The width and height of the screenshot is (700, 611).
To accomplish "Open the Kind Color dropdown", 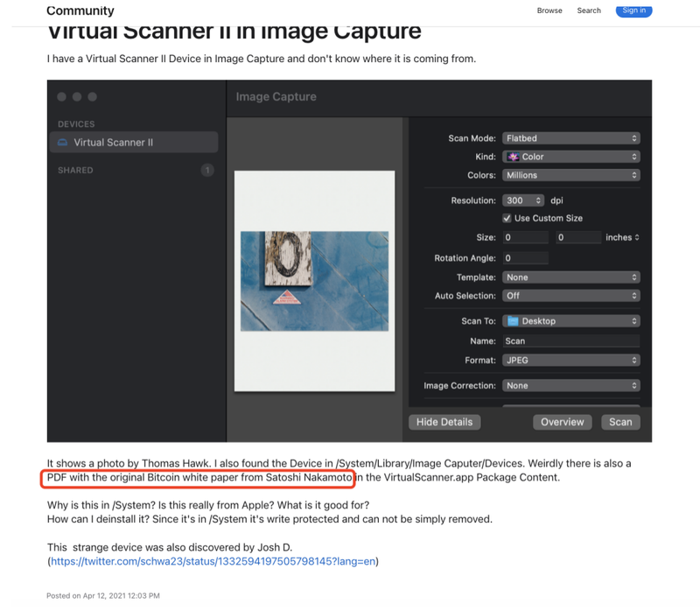I will (x=571, y=157).
